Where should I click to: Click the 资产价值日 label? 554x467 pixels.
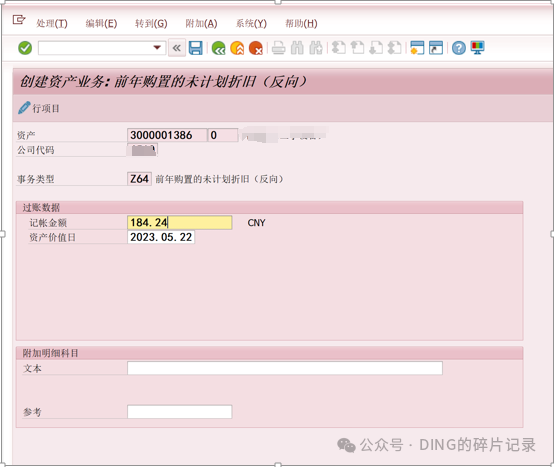[x=52, y=237]
